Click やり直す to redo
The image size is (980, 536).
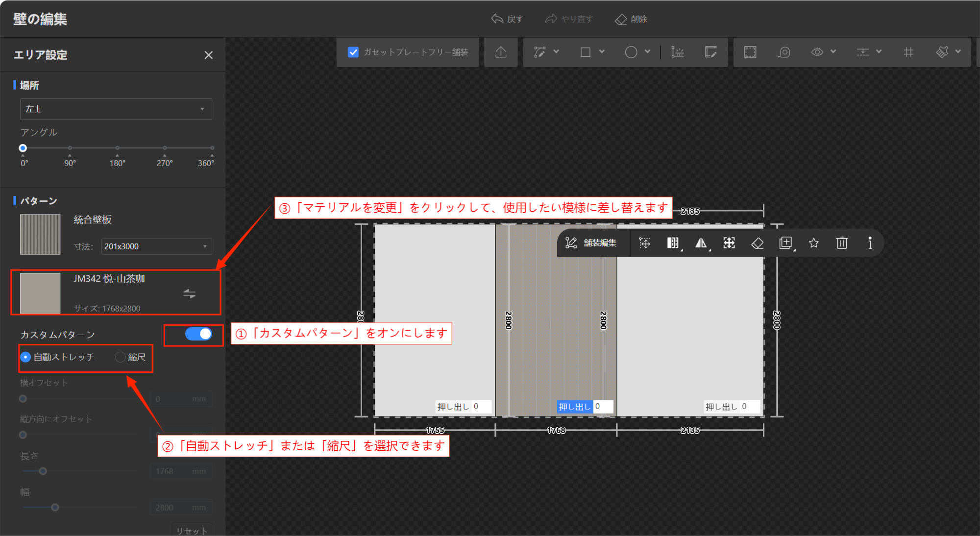[569, 19]
